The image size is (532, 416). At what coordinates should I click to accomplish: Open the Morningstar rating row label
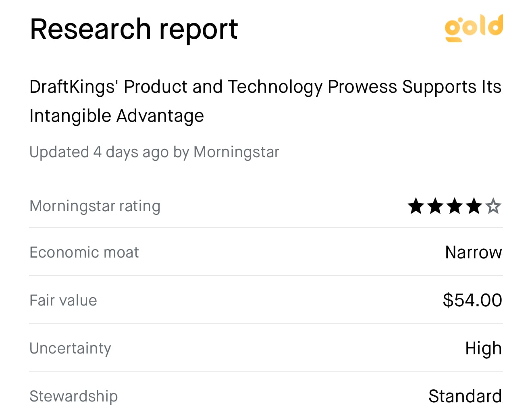[x=95, y=206]
